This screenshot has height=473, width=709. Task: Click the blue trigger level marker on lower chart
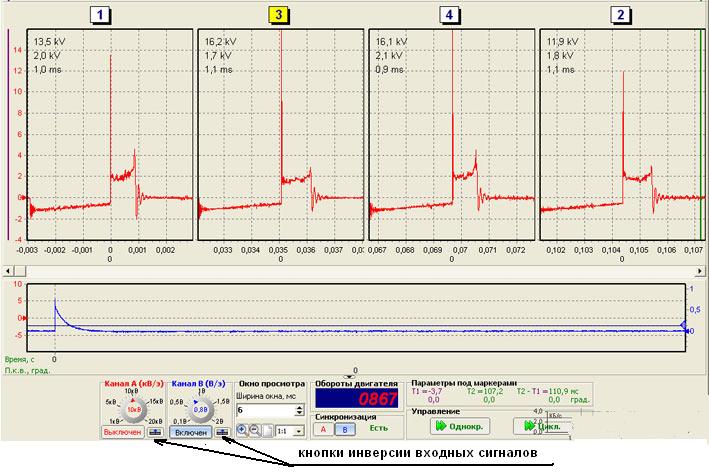point(684,325)
